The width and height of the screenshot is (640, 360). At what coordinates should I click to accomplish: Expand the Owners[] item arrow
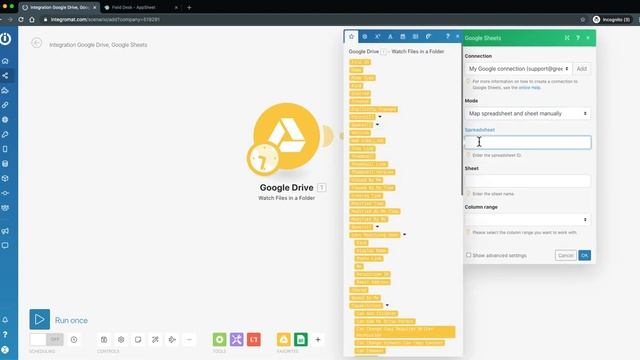[x=377, y=227]
